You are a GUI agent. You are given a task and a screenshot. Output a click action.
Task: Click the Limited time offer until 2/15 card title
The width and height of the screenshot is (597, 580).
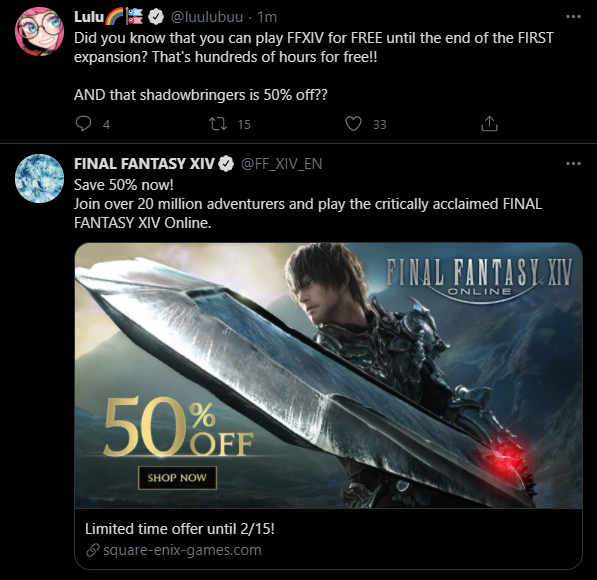tap(180, 529)
